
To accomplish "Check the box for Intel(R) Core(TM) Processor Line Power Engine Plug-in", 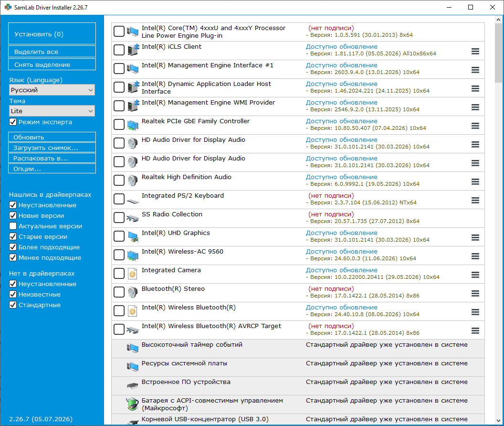I will [x=119, y=32].
